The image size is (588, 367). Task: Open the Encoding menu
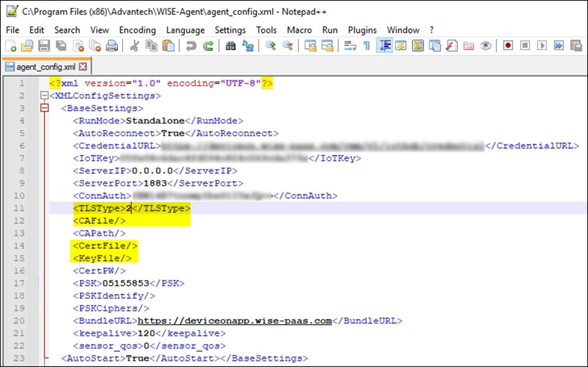[137, 30]
